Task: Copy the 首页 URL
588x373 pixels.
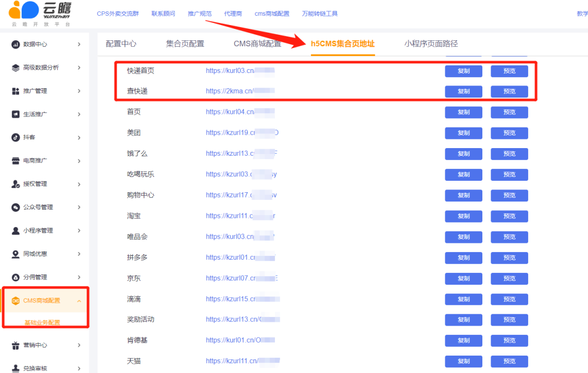Action: (x=463, y=112)
